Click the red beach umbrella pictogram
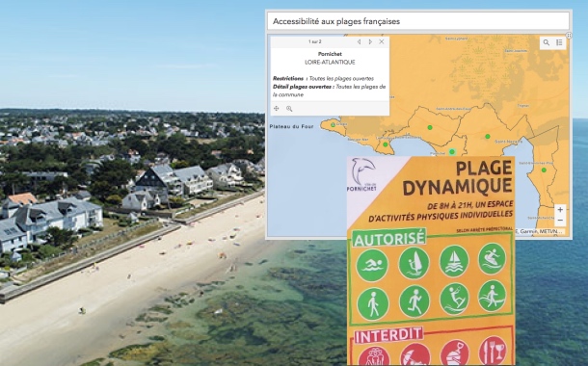The height and width of the screenshot is (366, 588). point(415,354)
